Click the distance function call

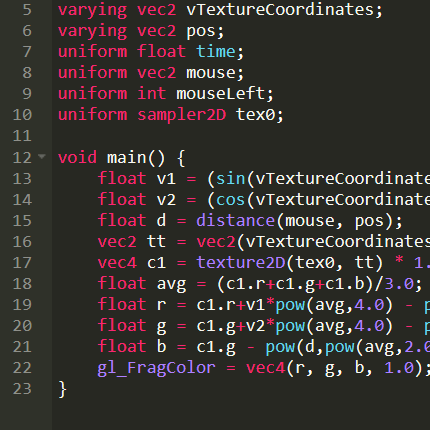[235, 220]
